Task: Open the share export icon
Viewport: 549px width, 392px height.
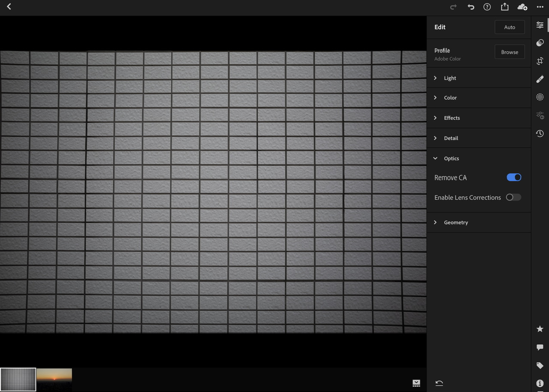Action: tap(505, 7)
